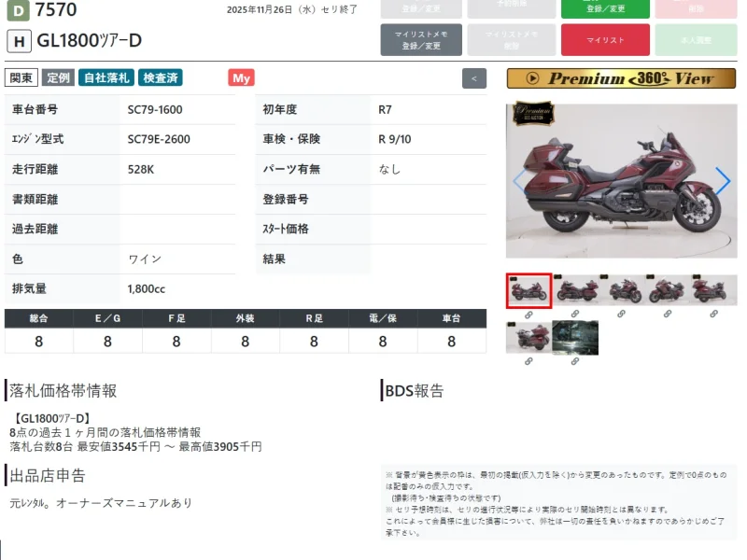Click link icon under dark frame-number thumbnail
Screen dimensions: 747x560
pyautogui.click(x=575, y=361)
